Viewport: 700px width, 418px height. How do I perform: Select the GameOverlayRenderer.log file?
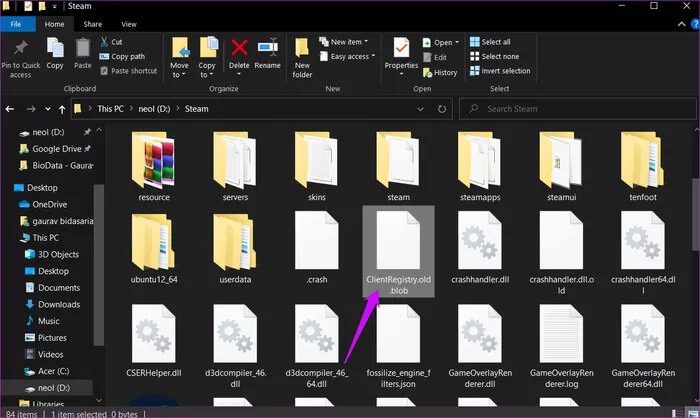(x=561, y=347)
